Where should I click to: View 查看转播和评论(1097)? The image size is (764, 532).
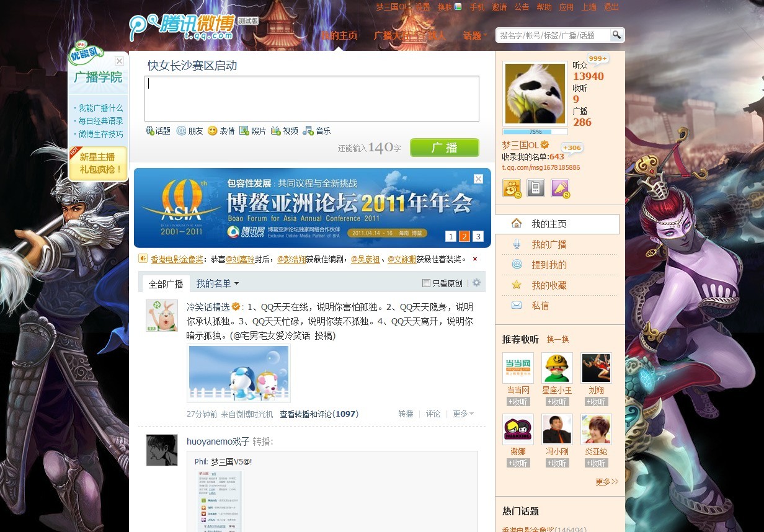point(319,414)
